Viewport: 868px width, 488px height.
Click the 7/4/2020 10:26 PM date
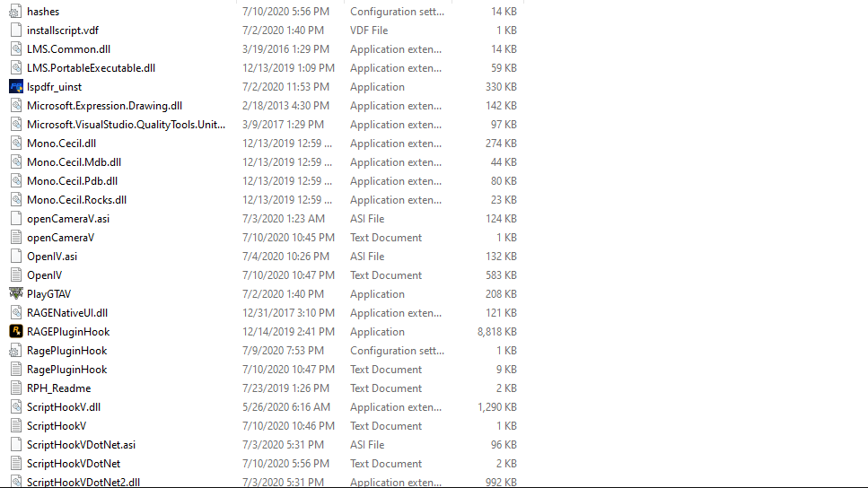point(285,257)
